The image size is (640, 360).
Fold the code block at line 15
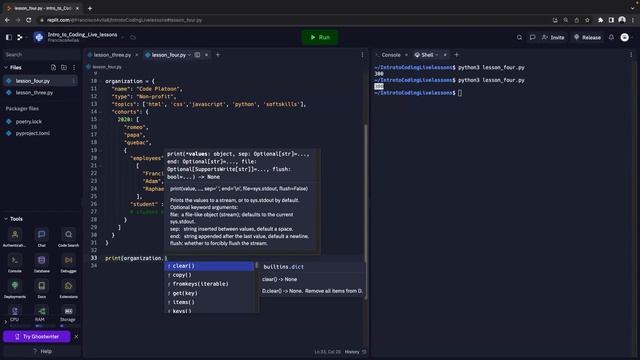101,120
